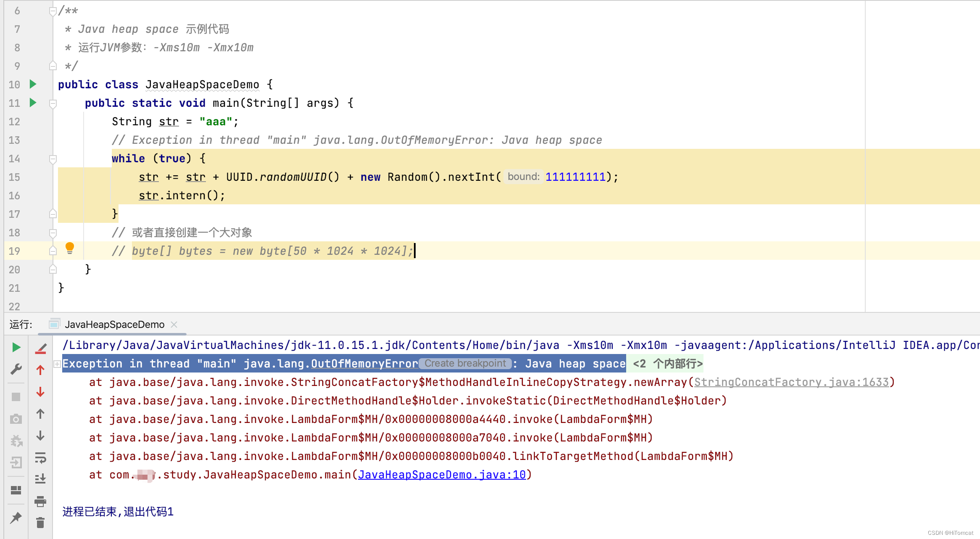Screen dimensions: 980x539
Task: Click the yellow lightbulb intention icon
Action: (70, 248)
